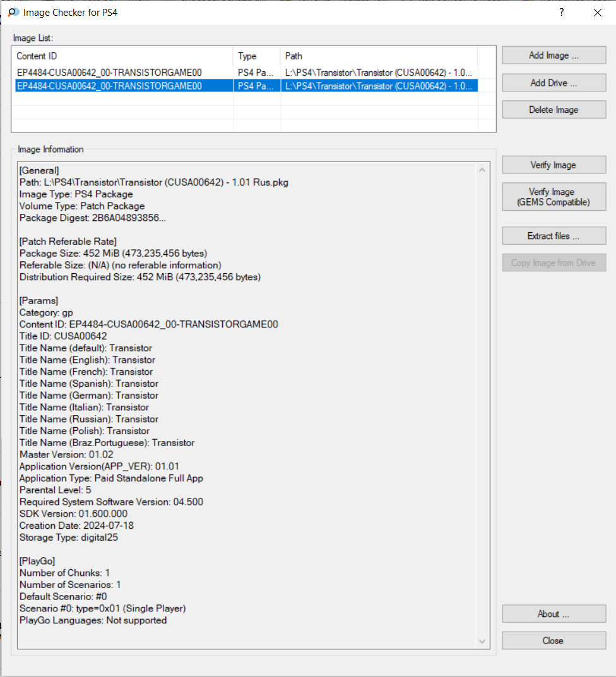
Task: Click the Close button at bottom
Action: point(554,641)
